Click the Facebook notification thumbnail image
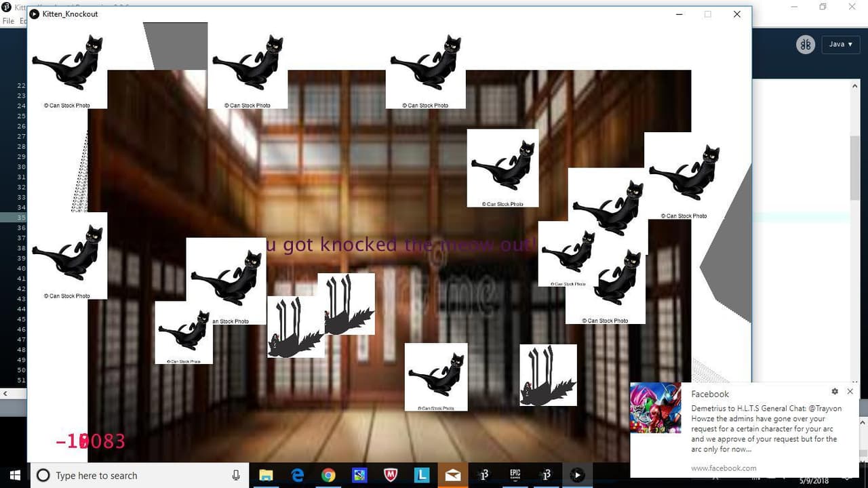 tap(655, 407)
